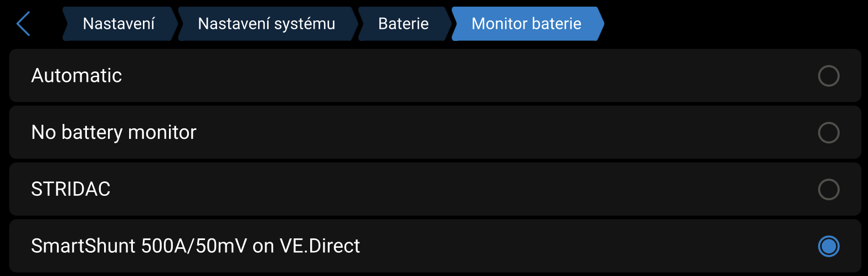This screenshot has height=276, width=868.
Task: Set battery monitor to Automatic
Action: [x=828, y=76]
